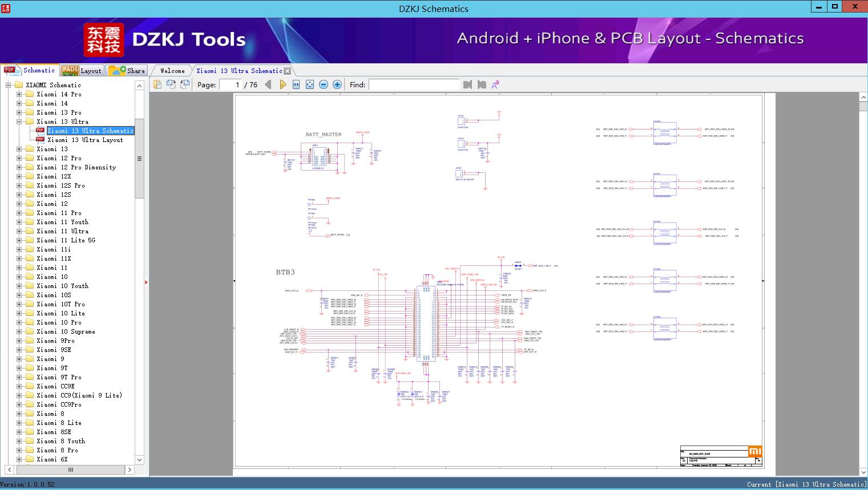Image resolution: width=868 pixels, height=490 pixels.
Task: Fit the whole page in the viewer
Action: [x=310, y=84]
